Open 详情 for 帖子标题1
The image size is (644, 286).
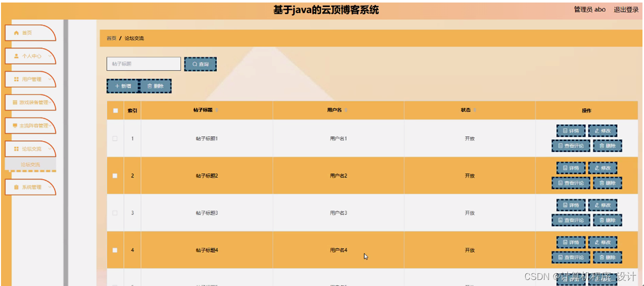[571, 131]
